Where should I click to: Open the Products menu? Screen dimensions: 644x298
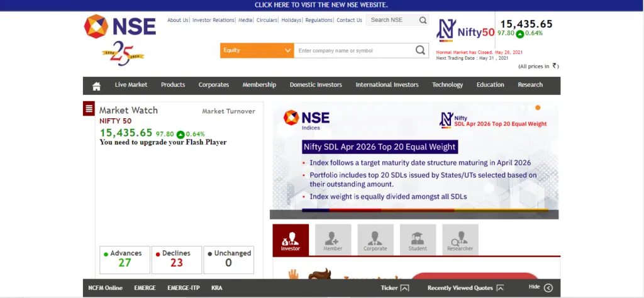(x=173, y=84)
